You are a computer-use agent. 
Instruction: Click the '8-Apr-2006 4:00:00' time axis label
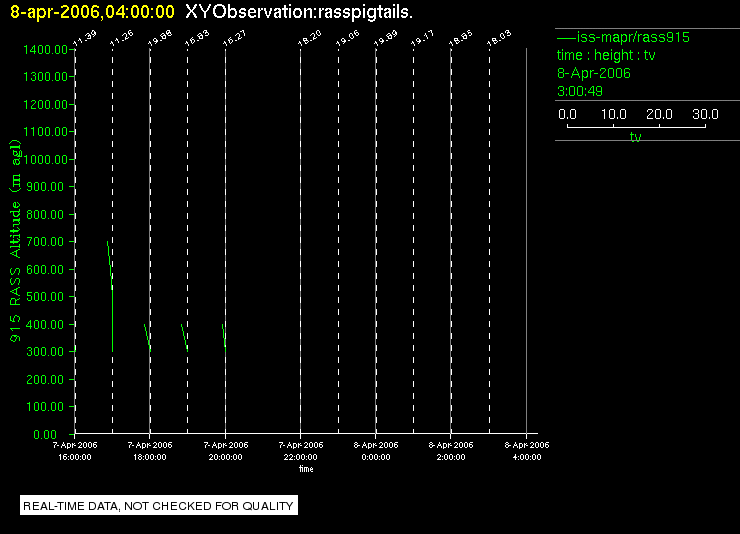(x=527, y=451)
